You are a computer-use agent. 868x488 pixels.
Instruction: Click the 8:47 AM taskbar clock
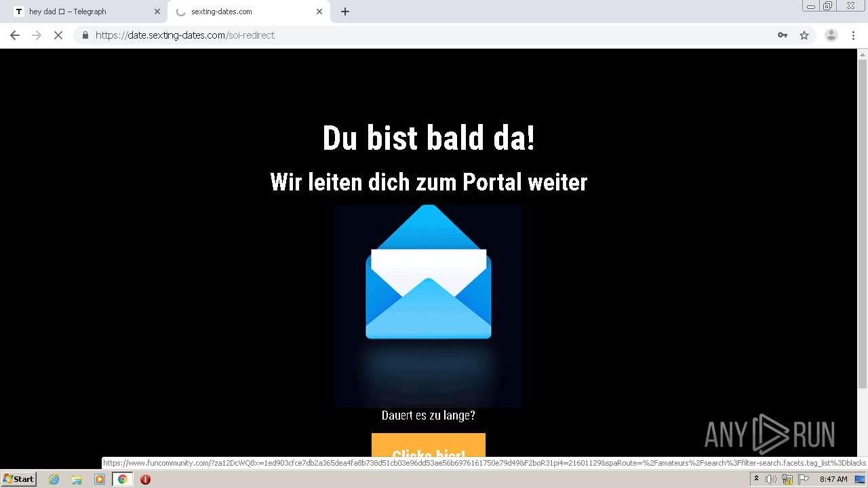point(833,479)
